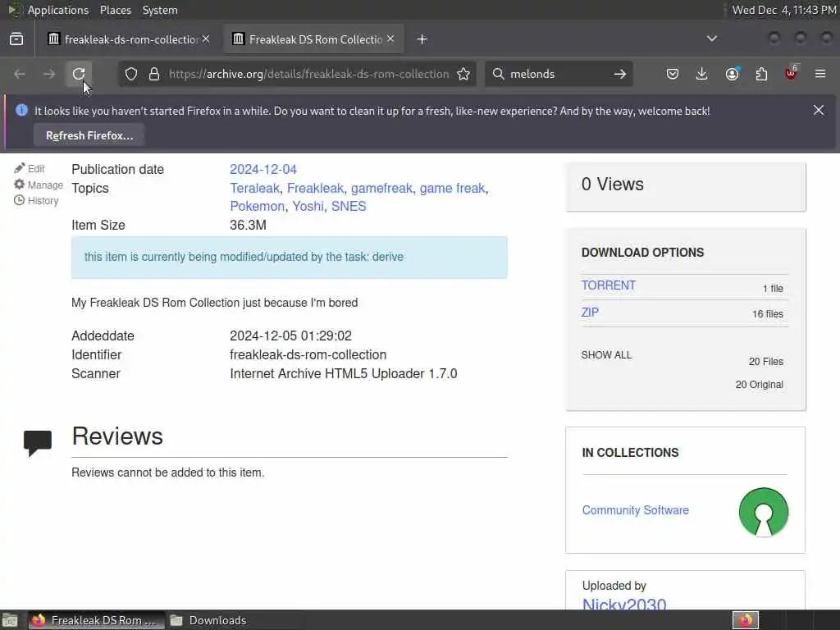Close the freakleak-ds-rom-collection first tab
The width and height of the screenshot is (840, 630).
[x=206, y=39]
